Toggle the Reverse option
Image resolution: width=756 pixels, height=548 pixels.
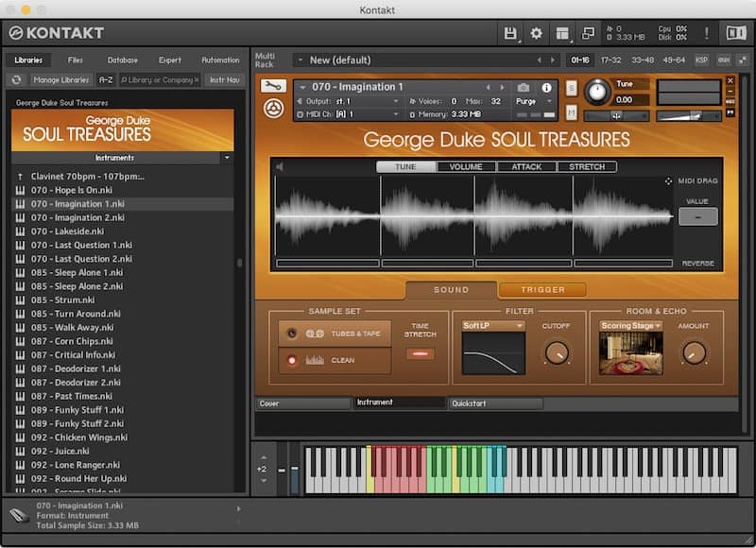697,264
